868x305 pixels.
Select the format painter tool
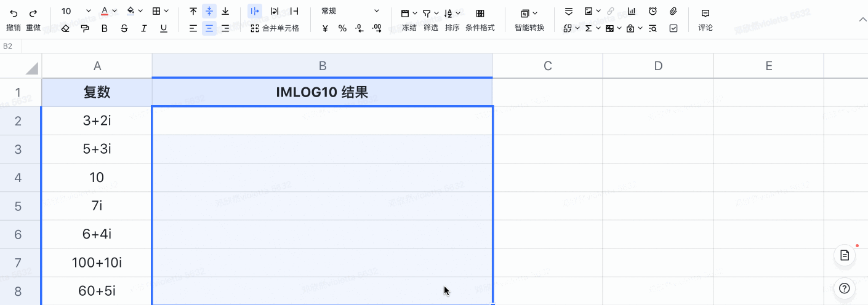coord(85,28)
